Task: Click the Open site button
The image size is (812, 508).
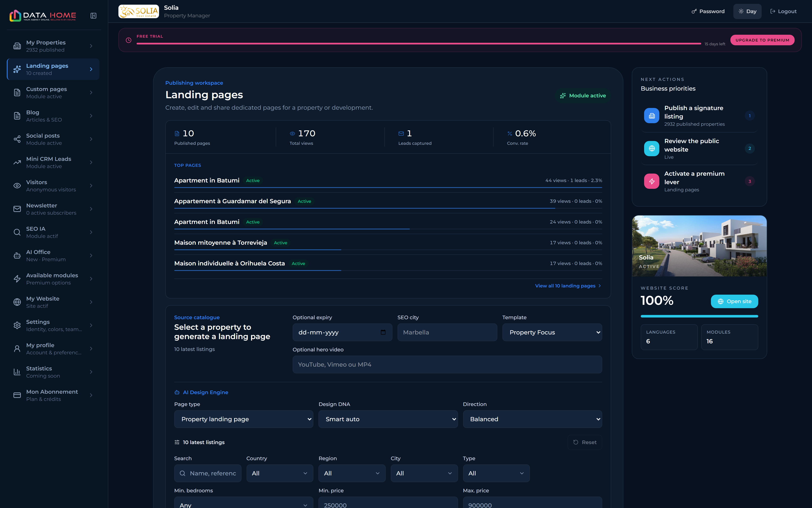Action: point(734,301)
